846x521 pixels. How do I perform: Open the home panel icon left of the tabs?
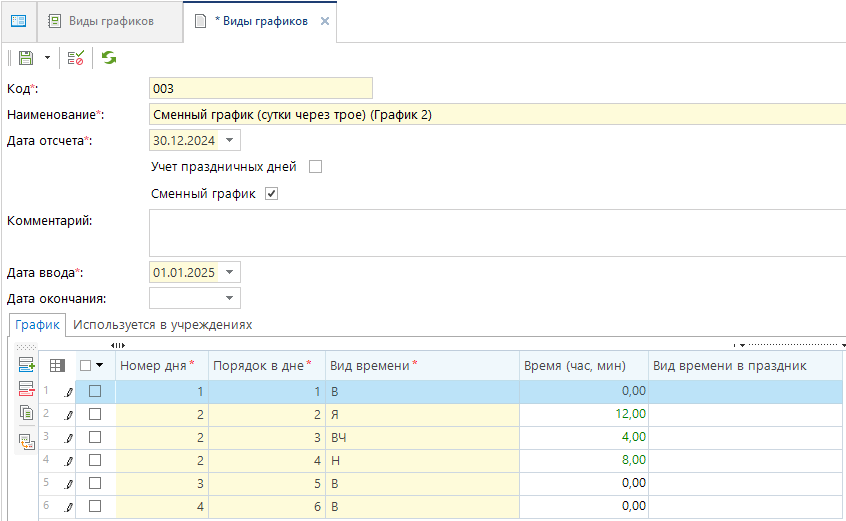[18, 21]
